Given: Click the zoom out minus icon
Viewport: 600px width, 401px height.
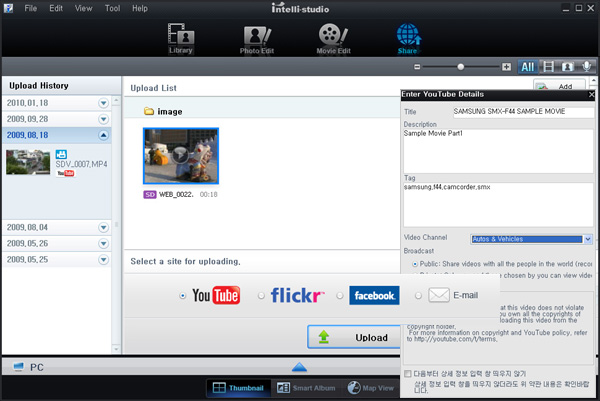Looking at the screenshot, I should (x=417, y=67).
